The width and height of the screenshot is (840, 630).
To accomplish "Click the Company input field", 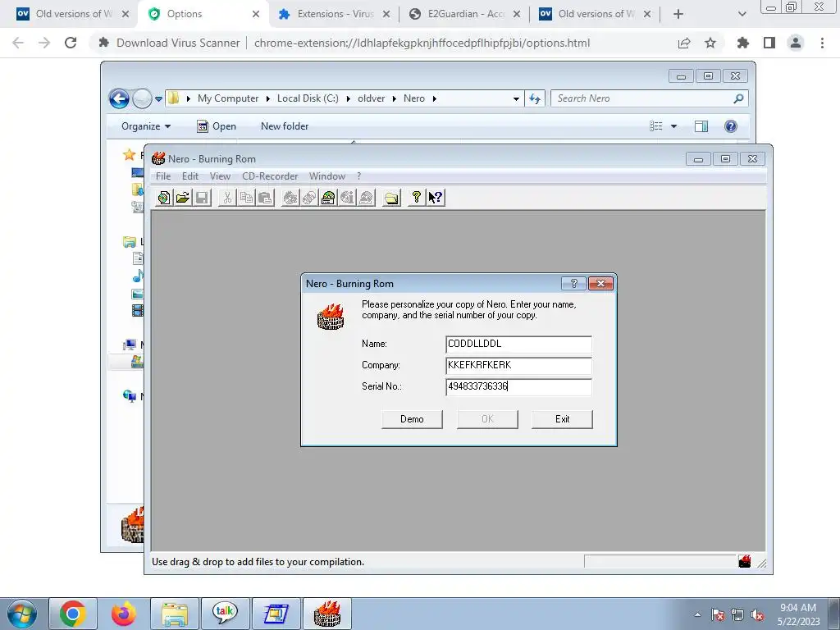I will pos(518,365).
